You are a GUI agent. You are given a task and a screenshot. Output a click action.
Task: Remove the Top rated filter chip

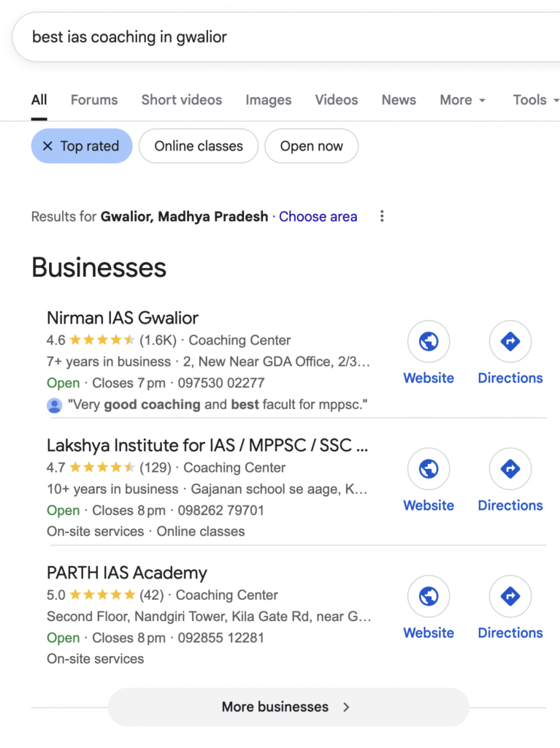(48, 146)
